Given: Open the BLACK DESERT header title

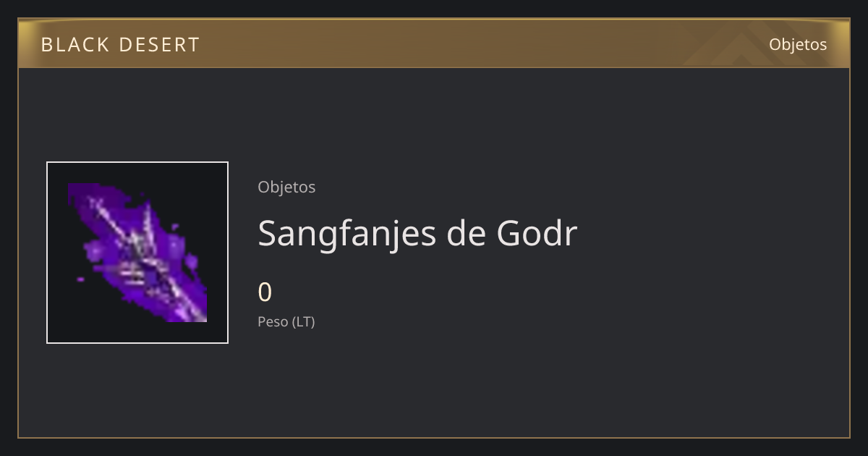Looking at the screenshot, I should [120, 45].
